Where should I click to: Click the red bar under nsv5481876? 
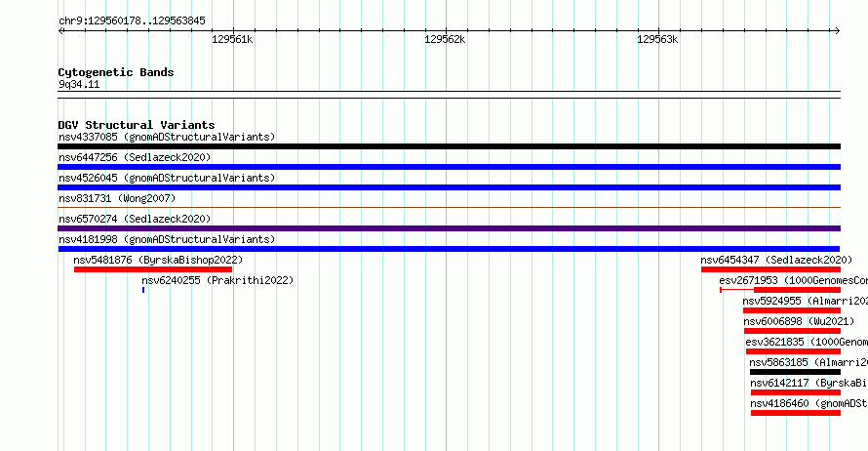coord(153,269)
